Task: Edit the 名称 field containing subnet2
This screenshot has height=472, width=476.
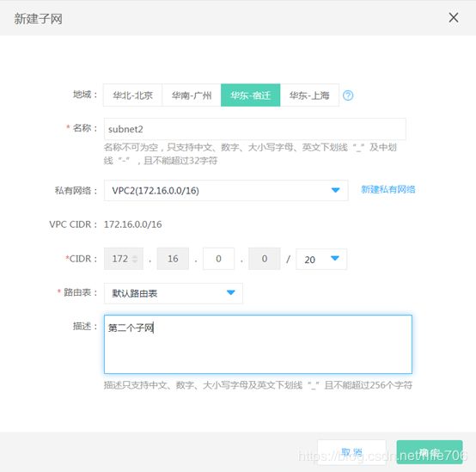Action: 254,129
